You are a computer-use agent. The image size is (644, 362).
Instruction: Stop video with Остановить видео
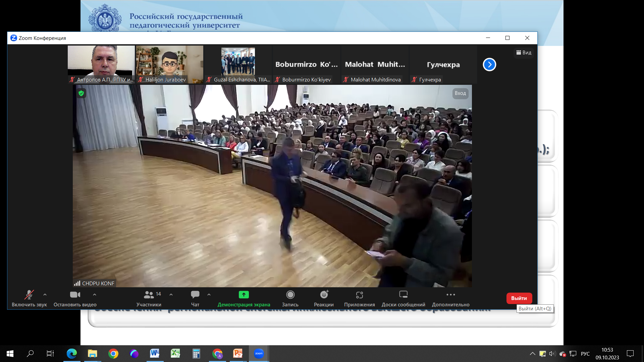(75, 298)
